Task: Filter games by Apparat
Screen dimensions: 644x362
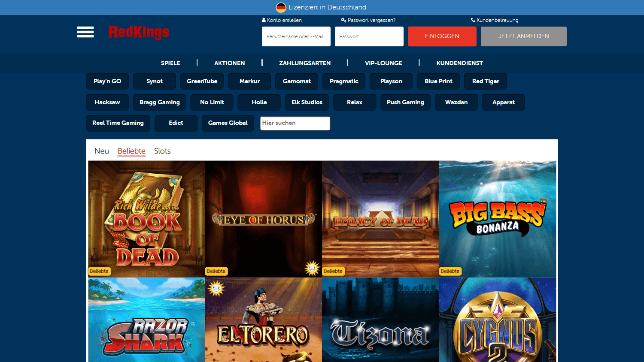Action: pyautogui.click(x=504, y=102)
